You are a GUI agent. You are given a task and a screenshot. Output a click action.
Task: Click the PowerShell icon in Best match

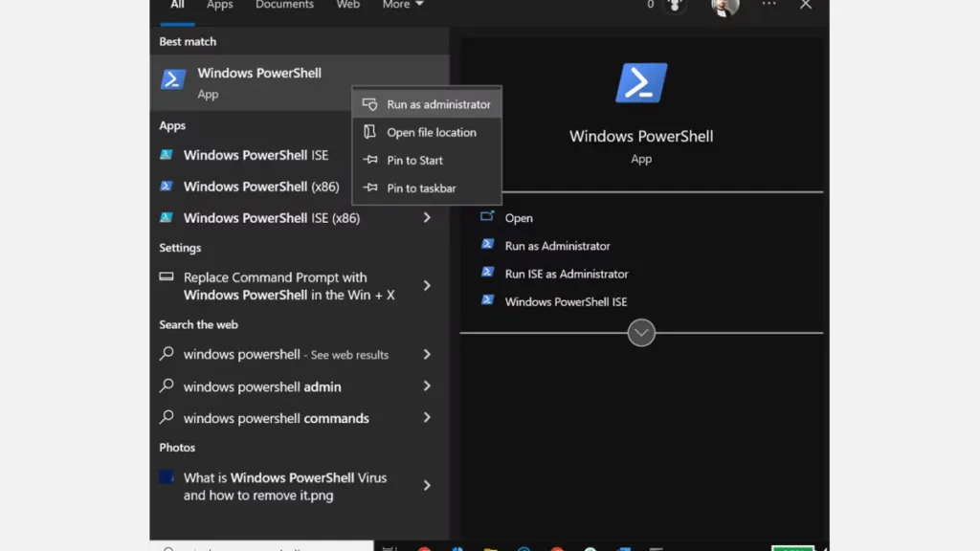tap(173, 80)
